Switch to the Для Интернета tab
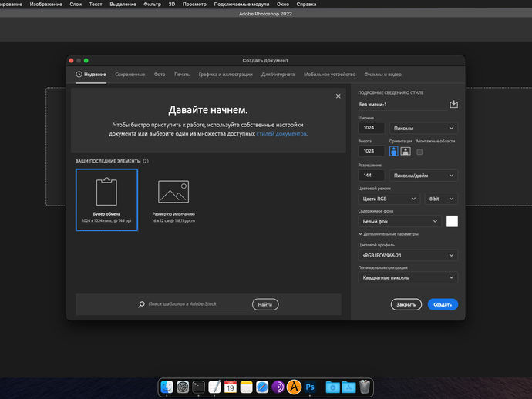The width and height of the screenshot is (532, 399). 278,74
